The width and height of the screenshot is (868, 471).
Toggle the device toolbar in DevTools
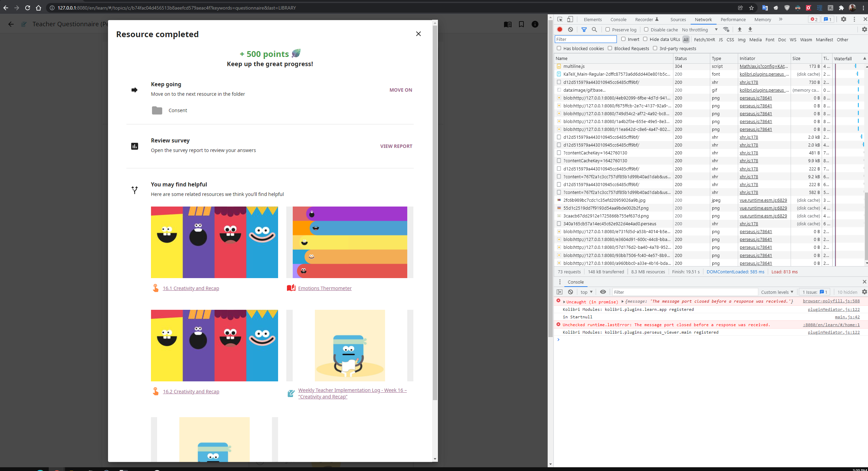coord(570,19)
